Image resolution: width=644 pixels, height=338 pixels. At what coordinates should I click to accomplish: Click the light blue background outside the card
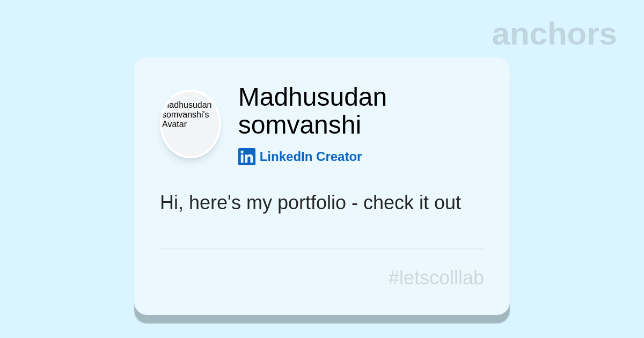coord(64,188)
